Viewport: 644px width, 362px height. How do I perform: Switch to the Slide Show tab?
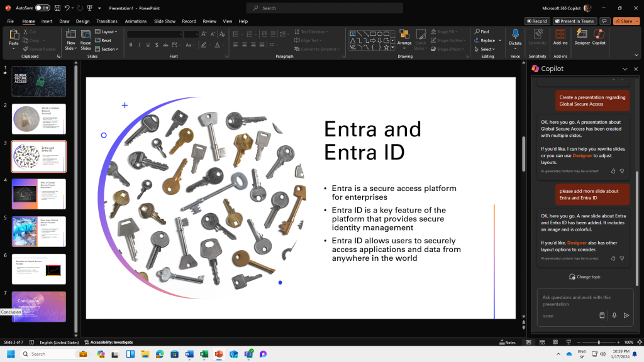click(165, 21)
